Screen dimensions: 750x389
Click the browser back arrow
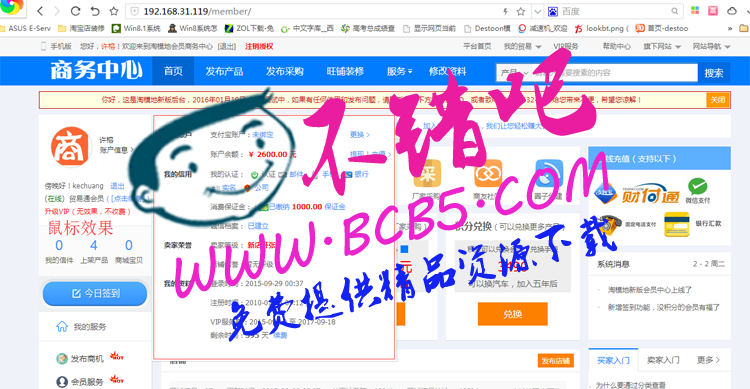pos(40,11)
